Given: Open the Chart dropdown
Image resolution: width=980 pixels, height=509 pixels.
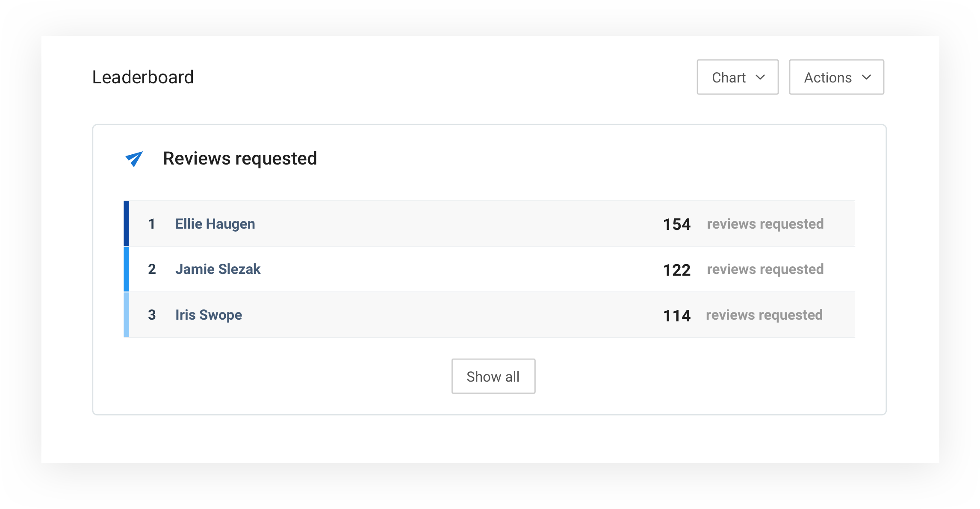Looking at the screenshot, I should (737, 77).
